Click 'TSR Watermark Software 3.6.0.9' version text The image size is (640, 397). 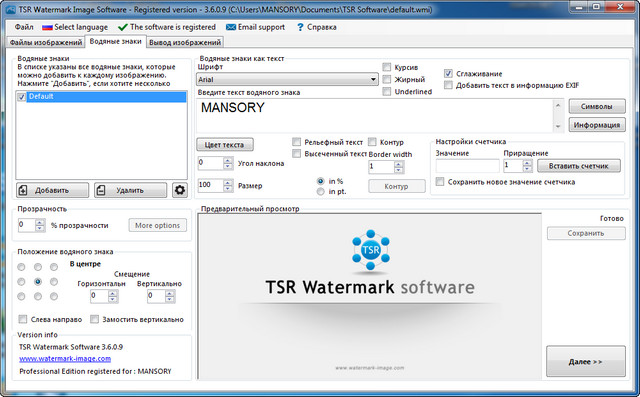71,347
